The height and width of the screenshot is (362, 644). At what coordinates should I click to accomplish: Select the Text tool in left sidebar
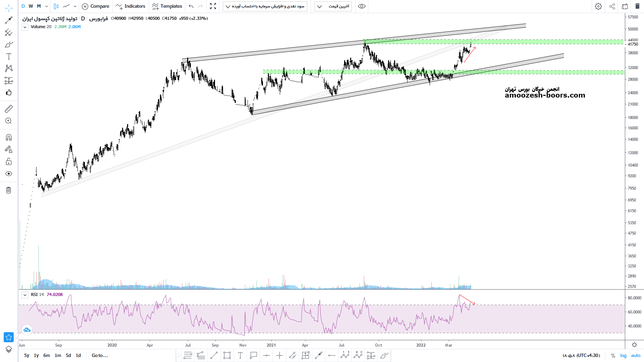[9, 56]
